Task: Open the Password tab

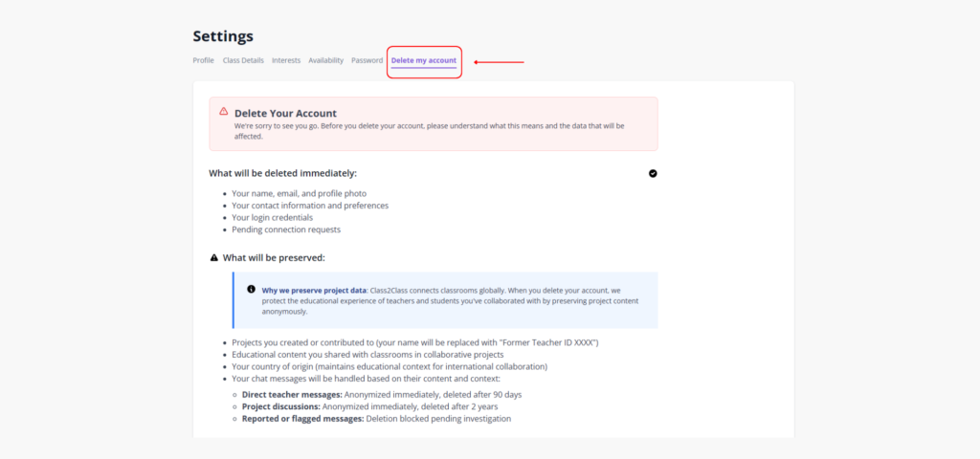Action: click(367, 60)
